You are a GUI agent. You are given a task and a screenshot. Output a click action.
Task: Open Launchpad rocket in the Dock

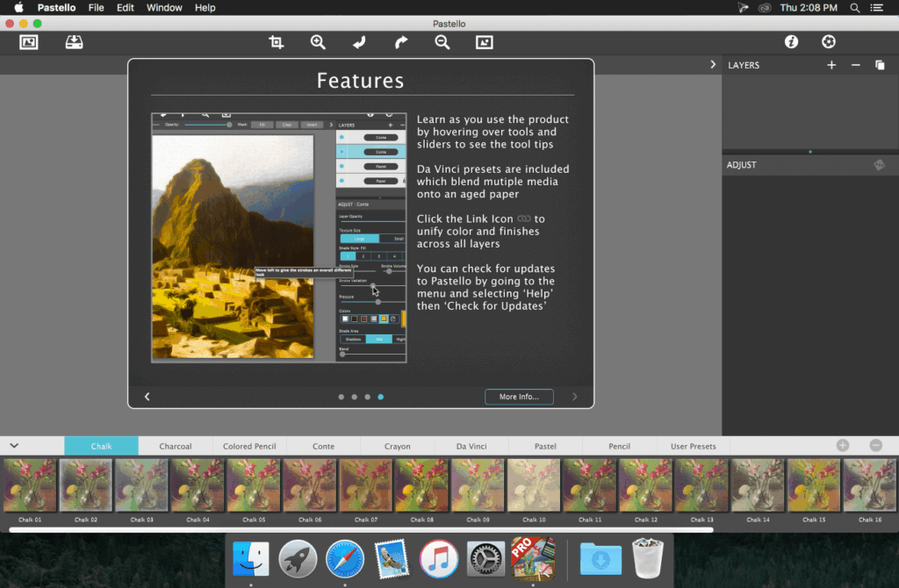click(x=298, y=558)
